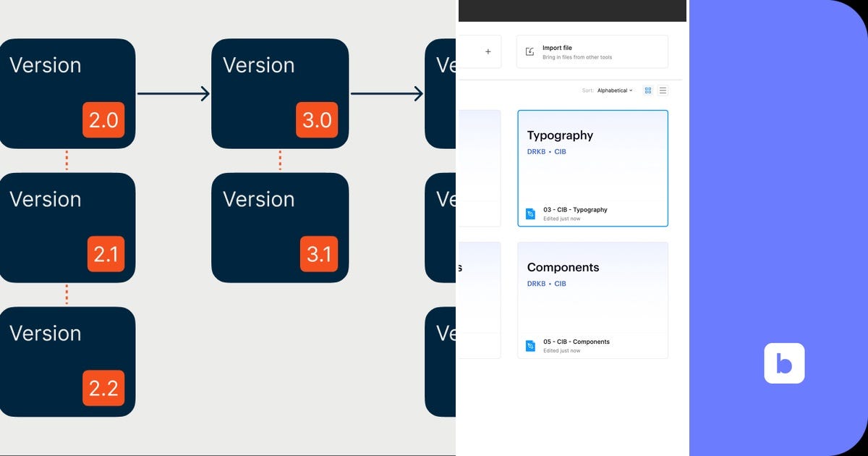Select the Version 2.2 node in the diagram

point(67,360)
